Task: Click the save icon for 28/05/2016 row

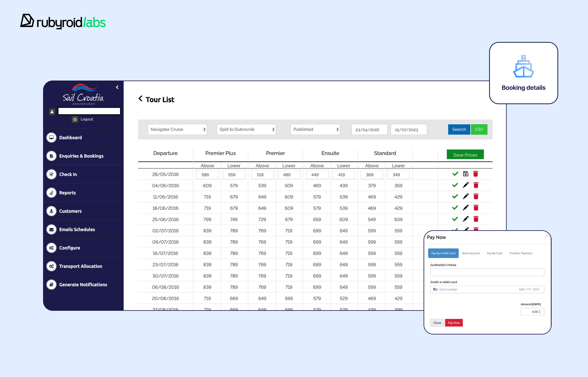Action: tap(465, 174)
